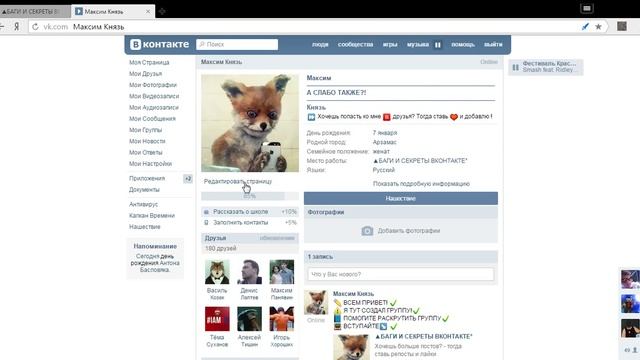Open the browser extension icon beside the star
Image resolution: width=640 pixels, height=360 pixels.
pos(622,27)
